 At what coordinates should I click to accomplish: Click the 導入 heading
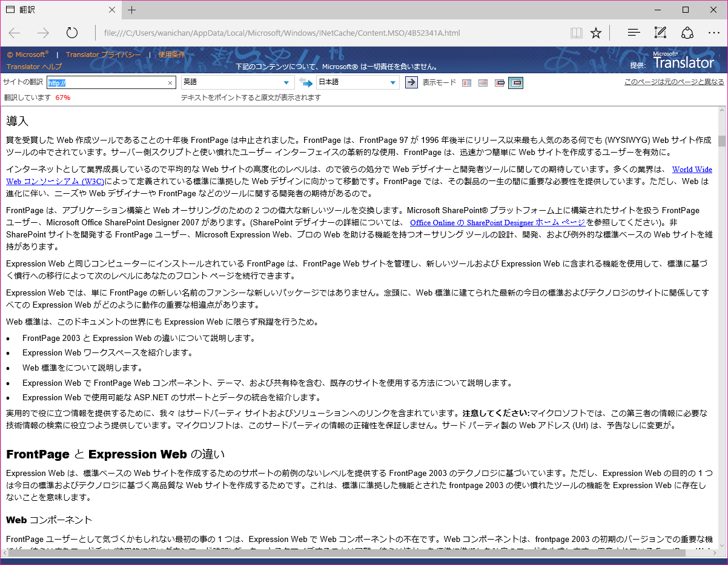tap(18, 121)
